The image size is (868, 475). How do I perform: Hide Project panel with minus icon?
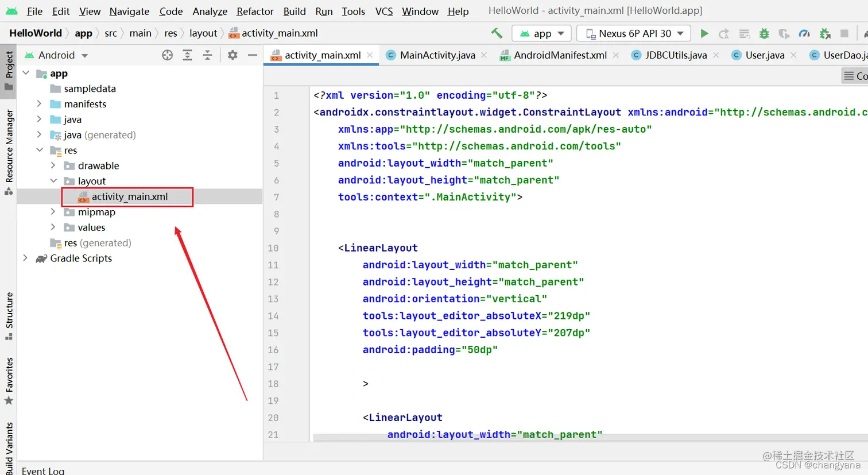pyautogui.click(x=252, y=55)
